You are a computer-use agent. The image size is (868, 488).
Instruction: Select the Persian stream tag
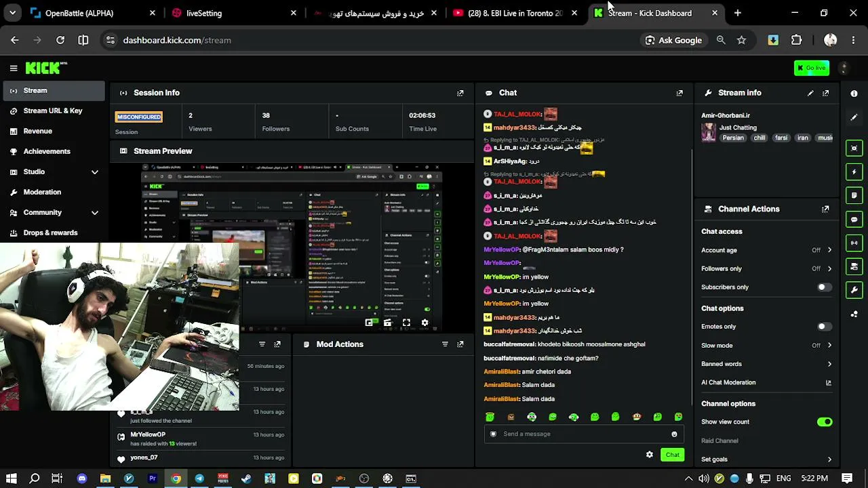point(733,138)
